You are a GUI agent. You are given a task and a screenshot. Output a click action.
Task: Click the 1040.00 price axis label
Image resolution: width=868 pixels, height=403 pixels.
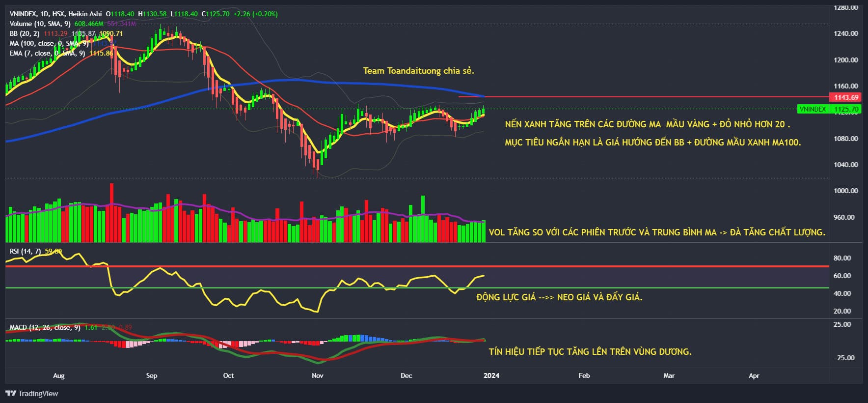click(846, 165)
